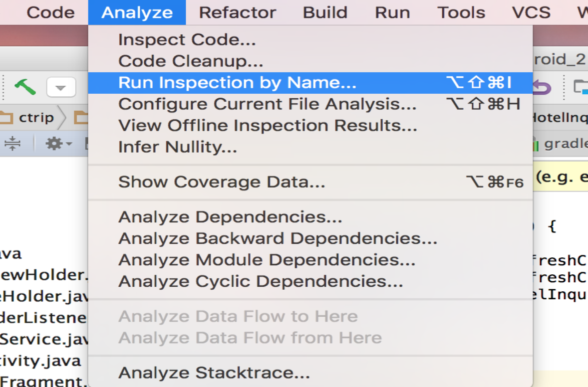Click the green hammer Make Project icon
Image resolution: width=588 pixels, height=387 pixels.
click(24, 87)
